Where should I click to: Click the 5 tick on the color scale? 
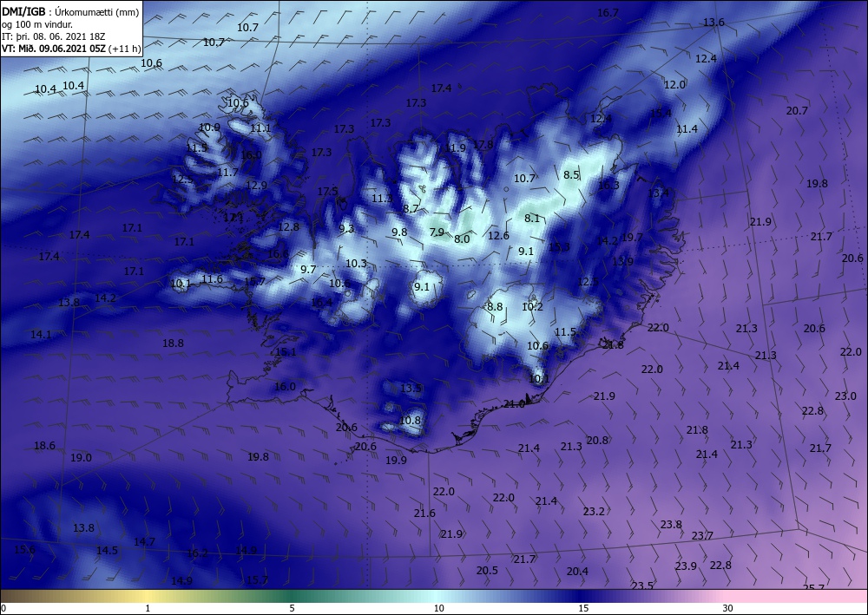point(292,608)
